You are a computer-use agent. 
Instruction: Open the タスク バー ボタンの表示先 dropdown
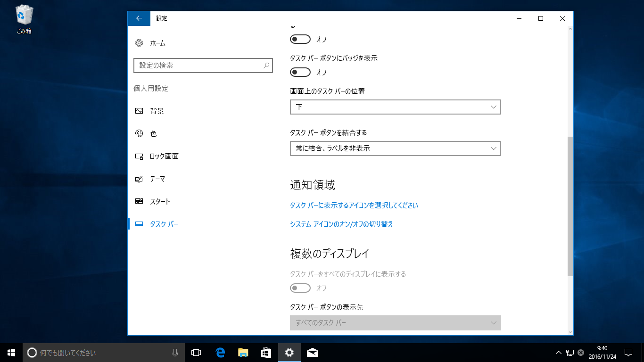395,323
